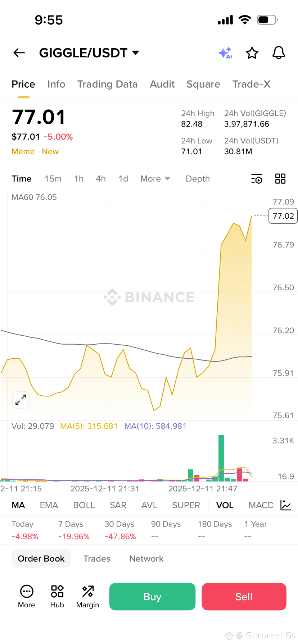The height and width of the screenshot is (644, 298).
Task: Open chart settings icon beside Depth
Action: [257, 179]
